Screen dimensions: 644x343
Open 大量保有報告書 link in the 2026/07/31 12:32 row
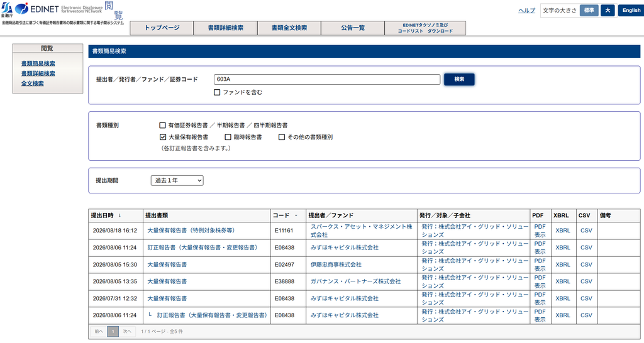(x=167, y=298)
